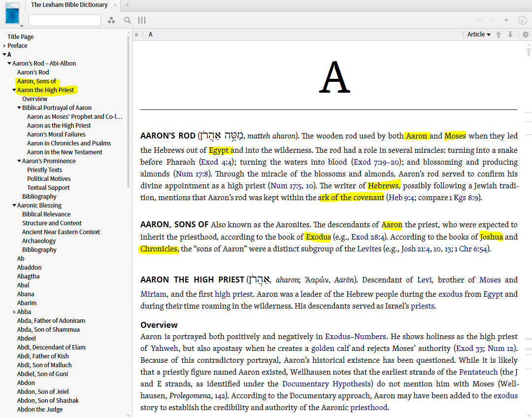The width and height of the screenshot is (532, 418).
Task: Collapse Biblical Portrayal of Aaron
Action: coord(19,107)
